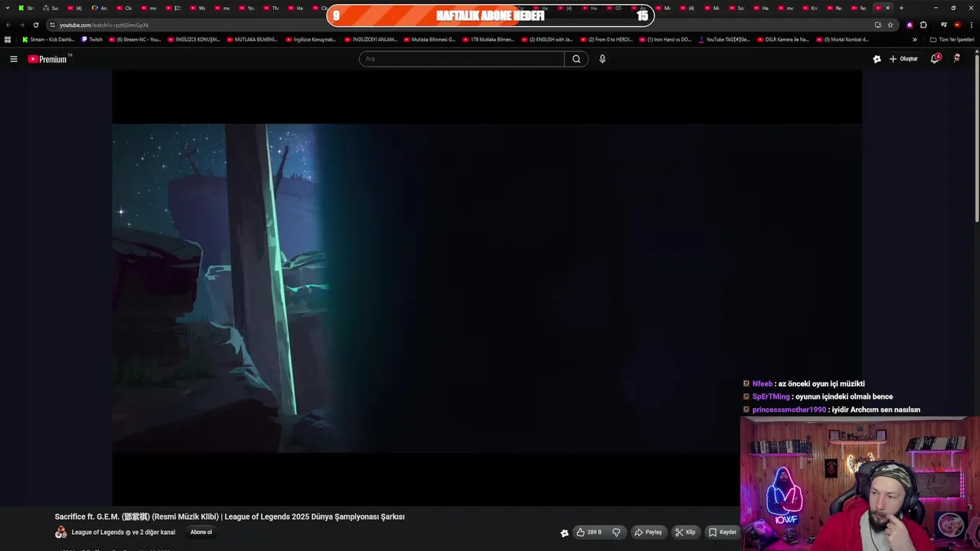The image size is (980, 551).
Task: Show more bookmarks with double chevron
Action: [x=914, y=39]
